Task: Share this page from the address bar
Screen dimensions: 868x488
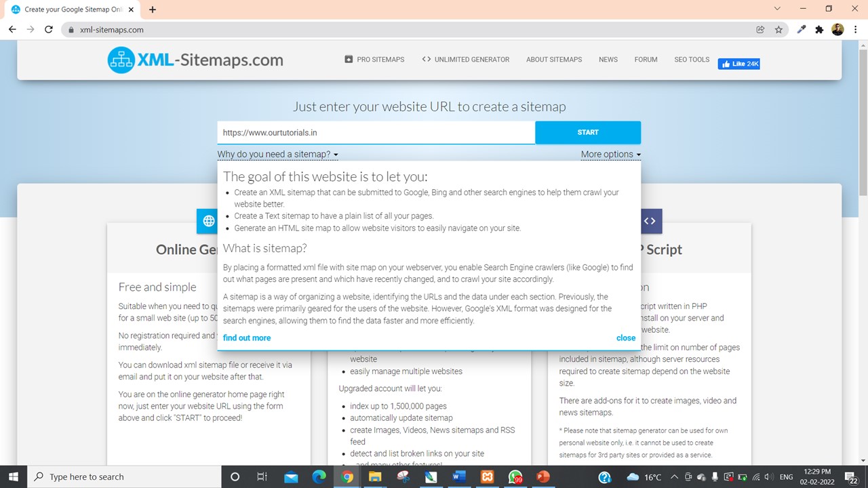Action: (x=760, y=29)
